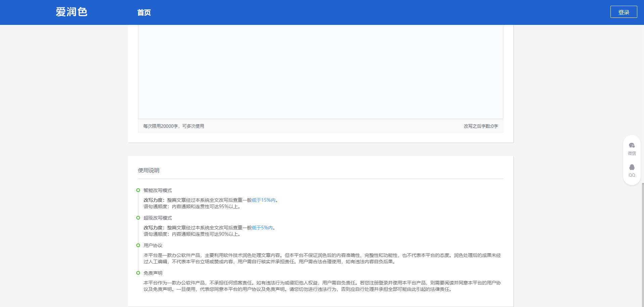
Task: Click inside the large rewrite text area
Action: [x=320, y=71]
